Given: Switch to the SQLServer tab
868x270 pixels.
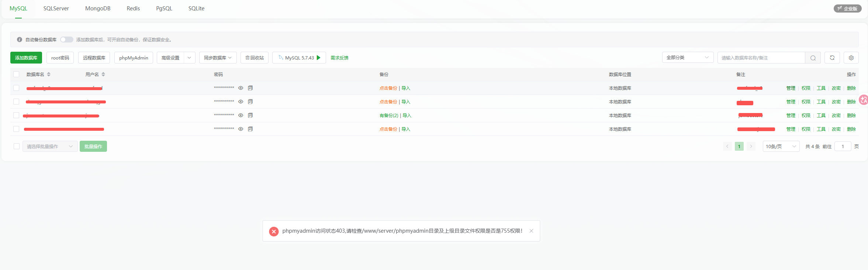Looking at the screenshot, I should coord(56,8).
